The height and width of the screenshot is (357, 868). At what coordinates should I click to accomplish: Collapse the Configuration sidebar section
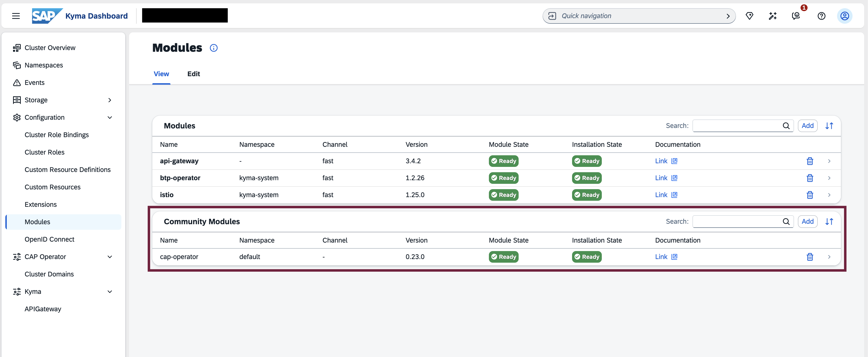click(110, 117)
